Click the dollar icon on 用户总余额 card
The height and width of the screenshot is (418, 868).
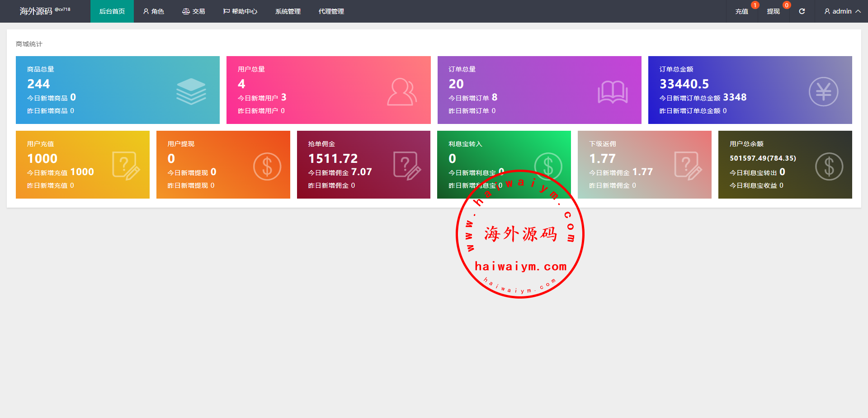coord(829,166)
